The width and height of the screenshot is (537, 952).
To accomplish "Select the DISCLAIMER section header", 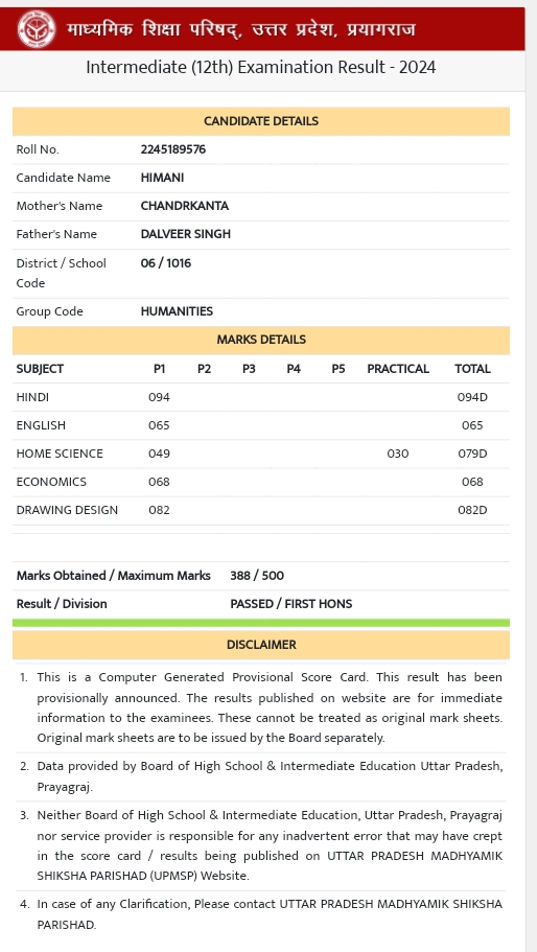I will pos(261,645).
